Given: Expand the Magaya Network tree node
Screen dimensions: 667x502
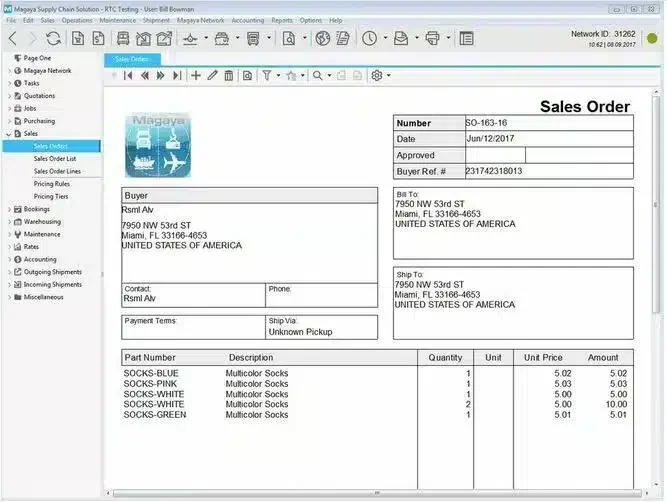Looking at the screenshot, I should 9,71.
